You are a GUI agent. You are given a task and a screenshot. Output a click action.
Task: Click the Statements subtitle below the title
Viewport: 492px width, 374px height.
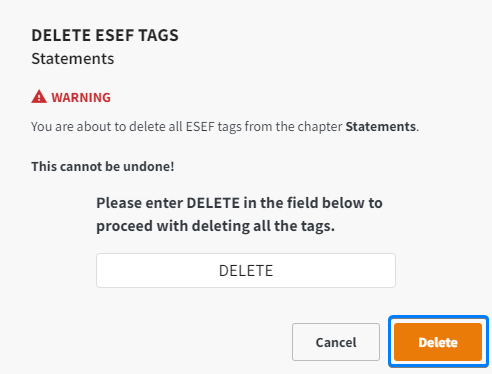tap(73, 59)
